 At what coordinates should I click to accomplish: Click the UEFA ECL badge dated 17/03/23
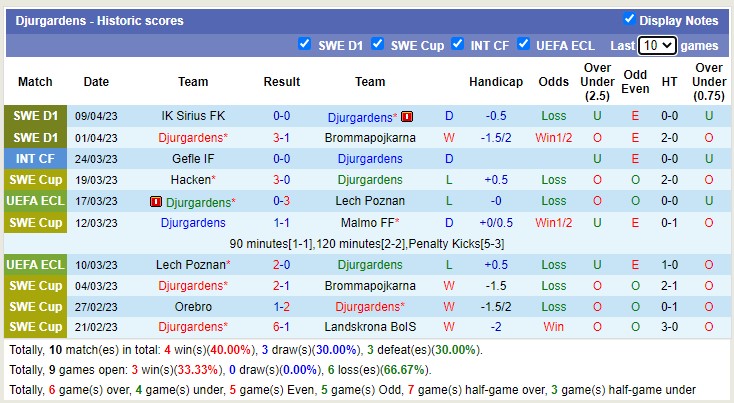pyautogui.click(x=36, y=201)
